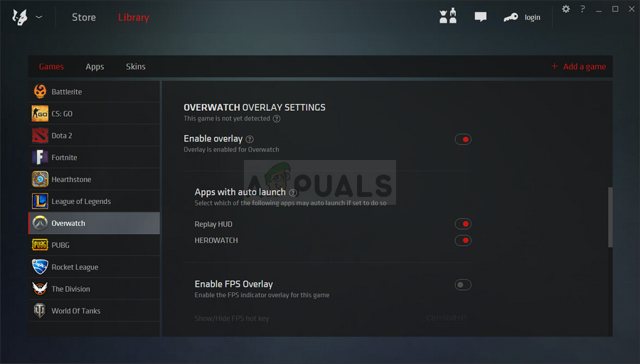
Task: Click the plus icon next to Add a game
Action: pos(554,66)
